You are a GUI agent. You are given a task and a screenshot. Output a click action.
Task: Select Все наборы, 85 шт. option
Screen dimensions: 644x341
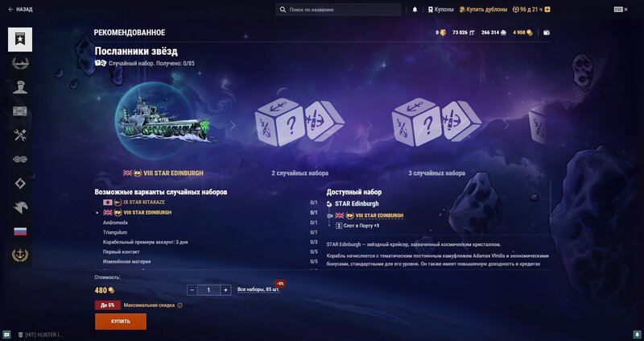pyautogui.click(x=258, y=290)
